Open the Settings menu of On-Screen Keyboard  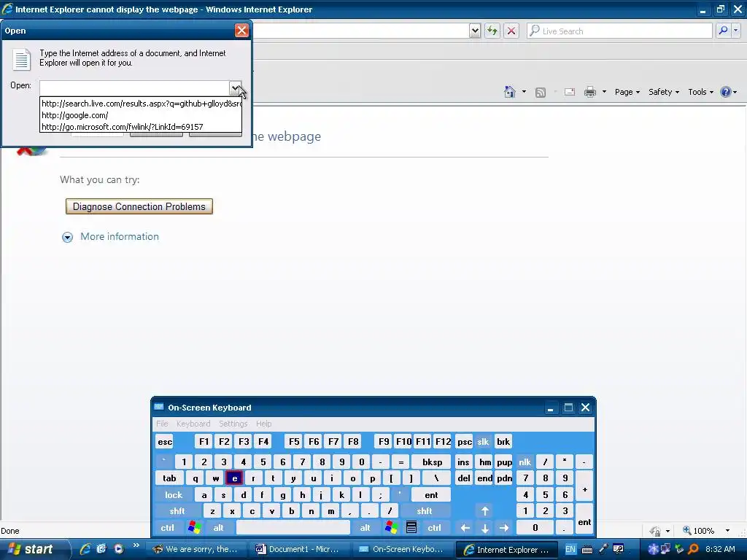click(x=233, y=424)
